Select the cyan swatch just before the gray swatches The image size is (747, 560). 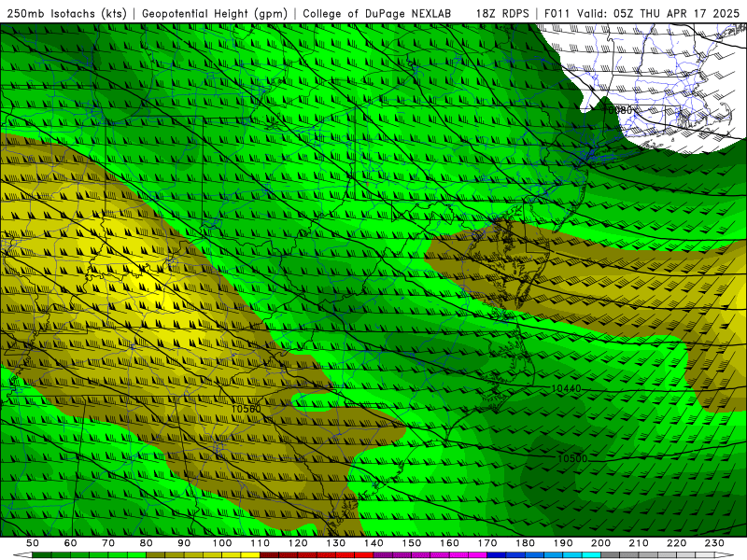[591, 555]
